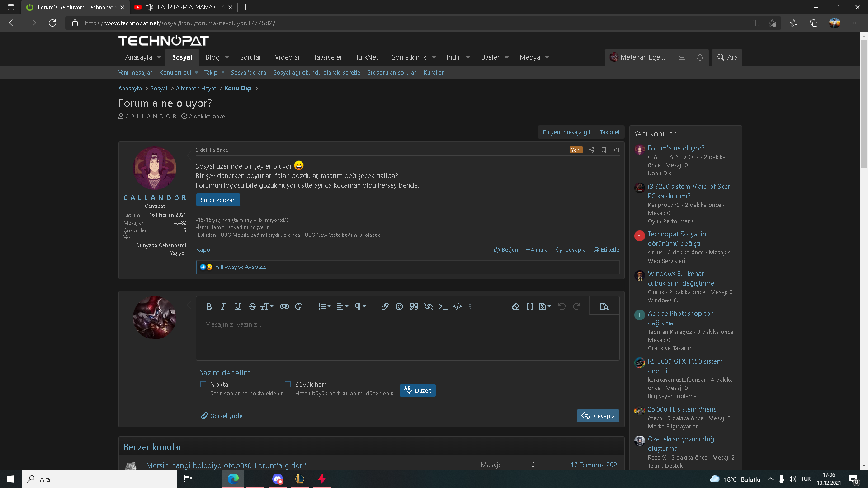Viewport: 868px width, 488px height.
Task: Bookmark the first post
Action: click(604, 150)
